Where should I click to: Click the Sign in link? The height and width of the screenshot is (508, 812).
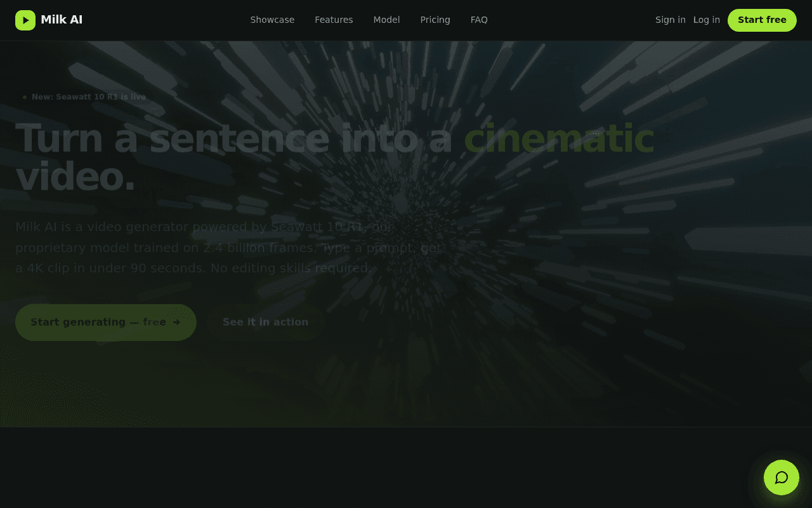671,20
